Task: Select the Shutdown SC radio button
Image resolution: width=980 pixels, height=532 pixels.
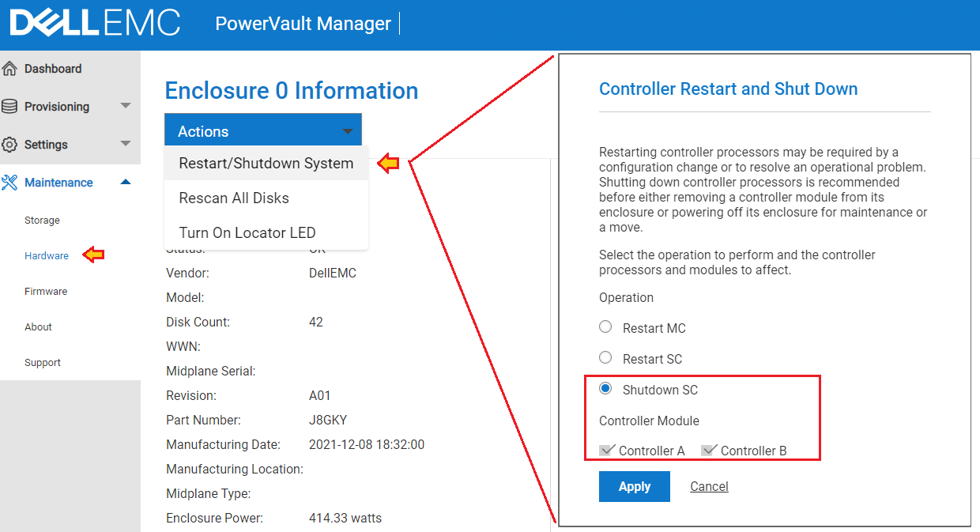Action: (x=605, y=388)
